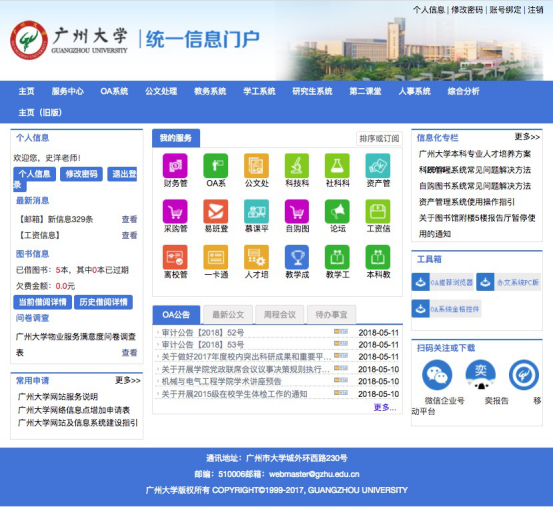
Task: Open the red 易班登 envelope icon
Action: click(216, 212)
